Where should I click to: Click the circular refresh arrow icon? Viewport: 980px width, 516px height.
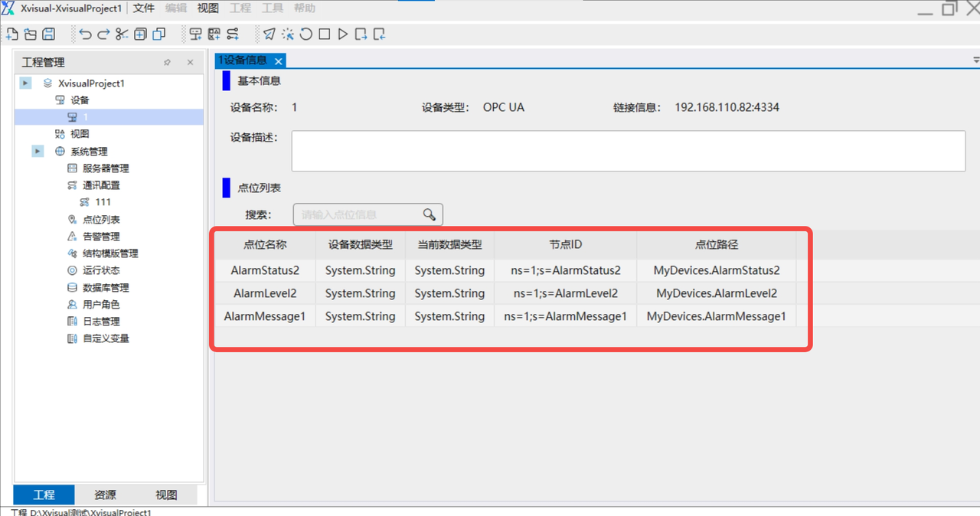305,34
